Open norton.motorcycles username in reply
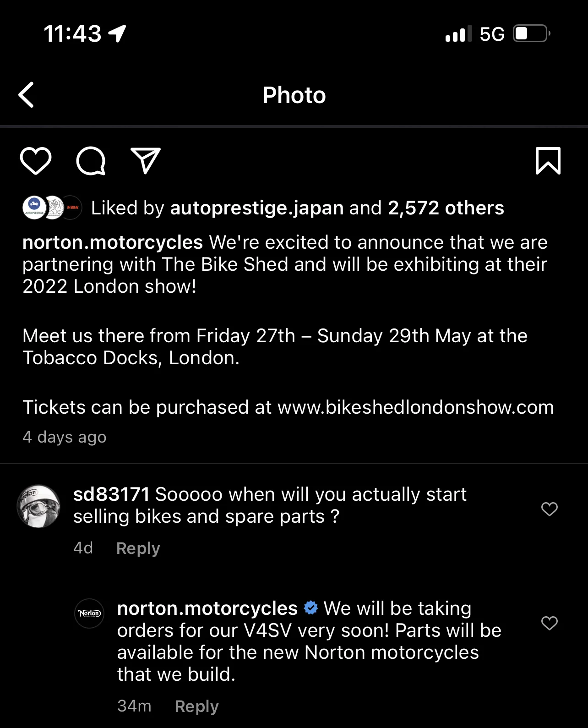588x728 pixels. point(207,608)
